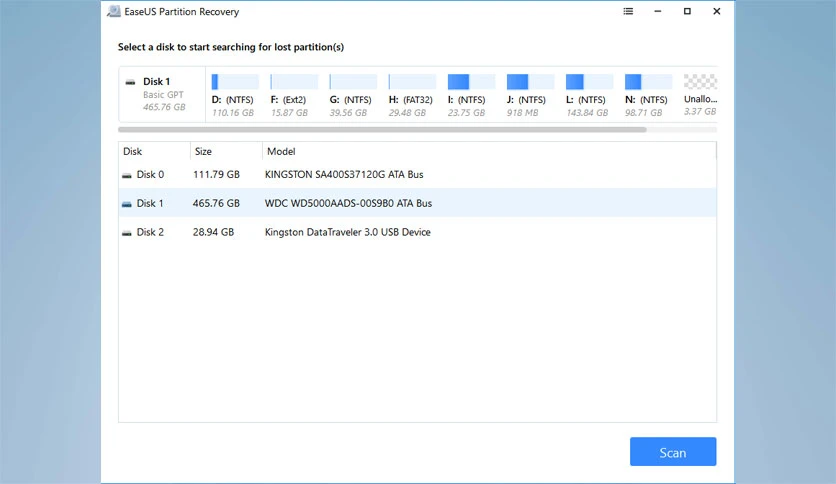Open the hamburger menu icon in title bar

[x=628, y=11]
